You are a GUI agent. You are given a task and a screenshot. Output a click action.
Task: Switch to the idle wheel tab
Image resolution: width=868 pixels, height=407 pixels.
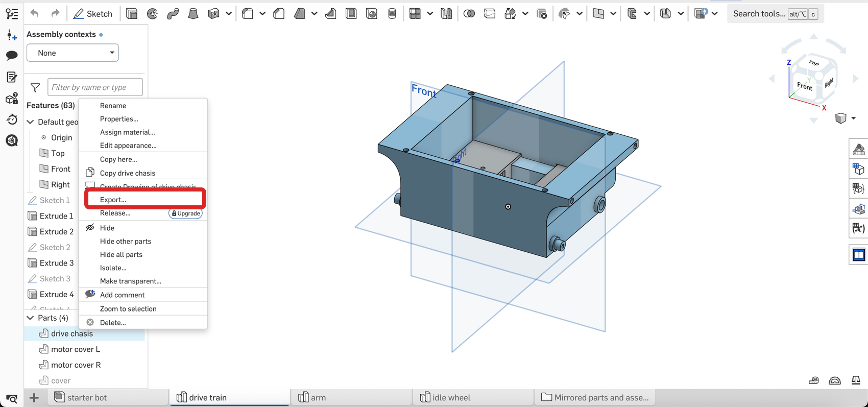pos(473,397)
